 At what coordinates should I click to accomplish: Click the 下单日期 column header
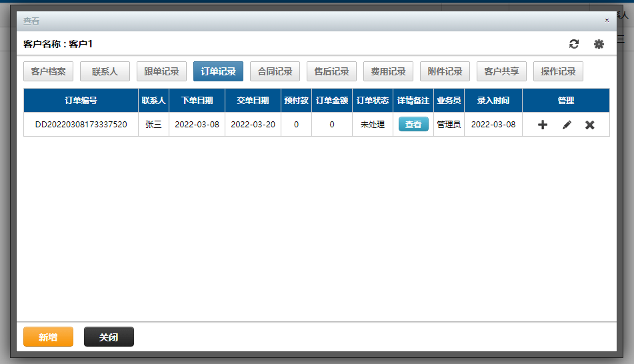(x=197, y=100)
